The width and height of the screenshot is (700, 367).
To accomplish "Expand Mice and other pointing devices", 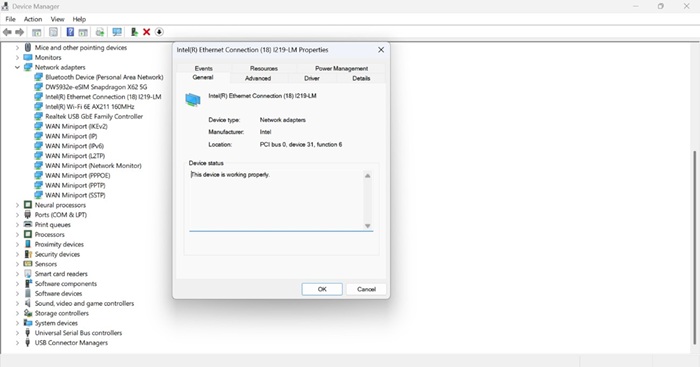I will pos(17,47).
